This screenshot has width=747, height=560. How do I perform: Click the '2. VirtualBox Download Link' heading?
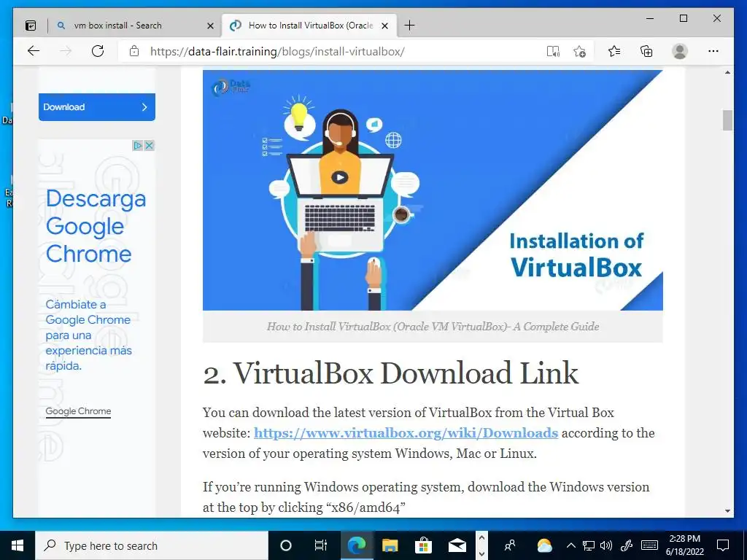(x=391, y=373)
